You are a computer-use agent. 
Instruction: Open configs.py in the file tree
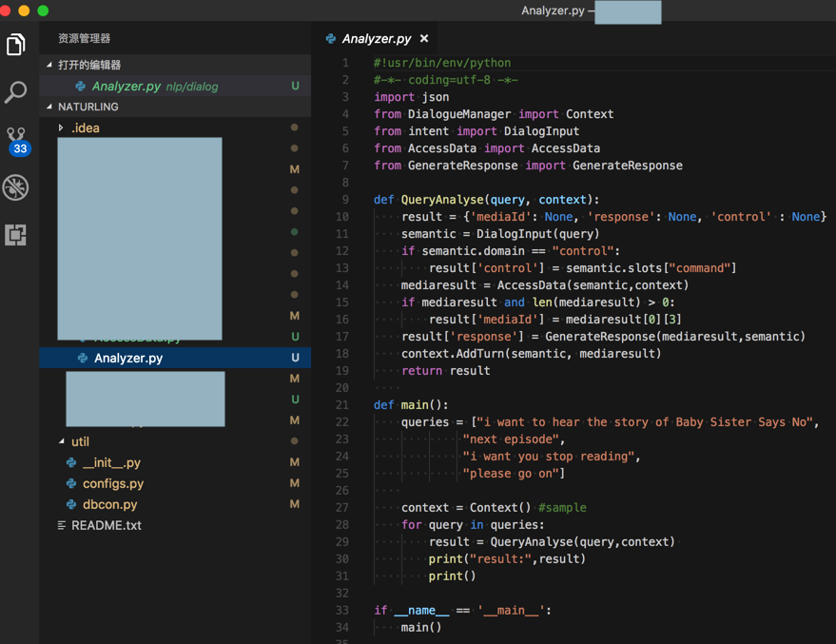pos(113,483)
